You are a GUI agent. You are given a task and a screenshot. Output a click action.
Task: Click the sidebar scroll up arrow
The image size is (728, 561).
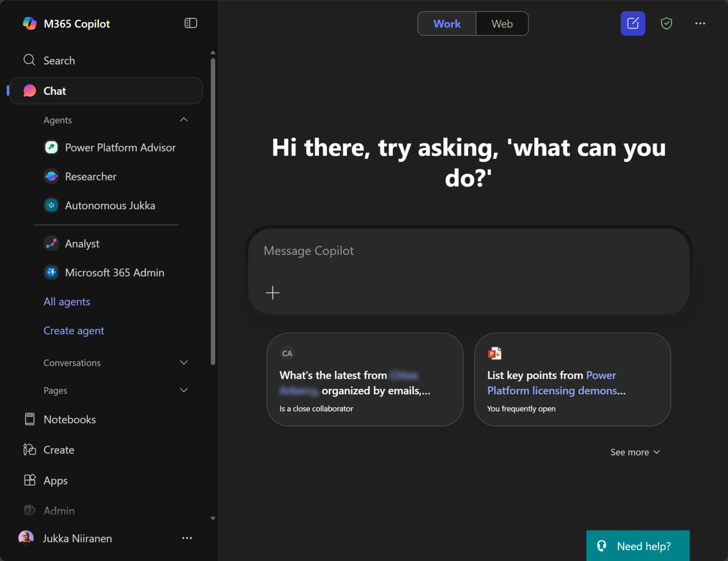pyautogui.click(x=213, y=52)
